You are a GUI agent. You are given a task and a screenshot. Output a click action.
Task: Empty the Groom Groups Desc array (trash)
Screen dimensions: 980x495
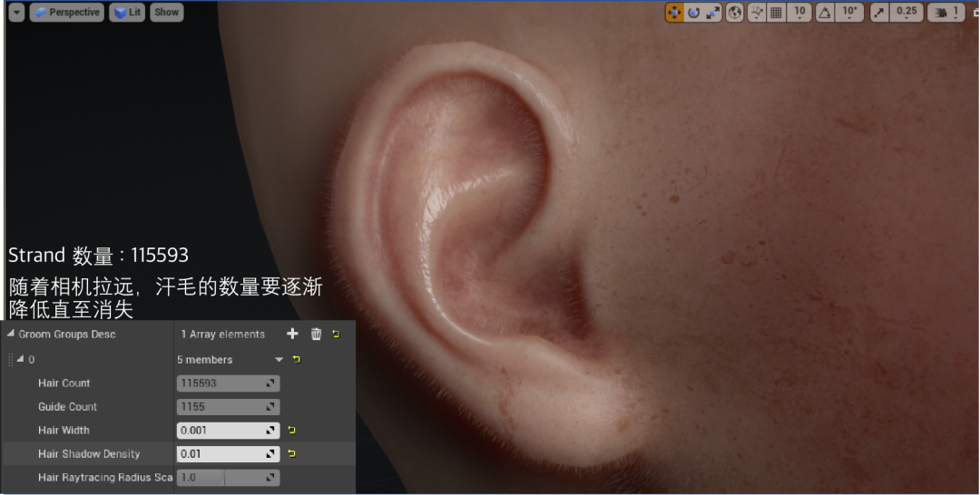point(317,334)
